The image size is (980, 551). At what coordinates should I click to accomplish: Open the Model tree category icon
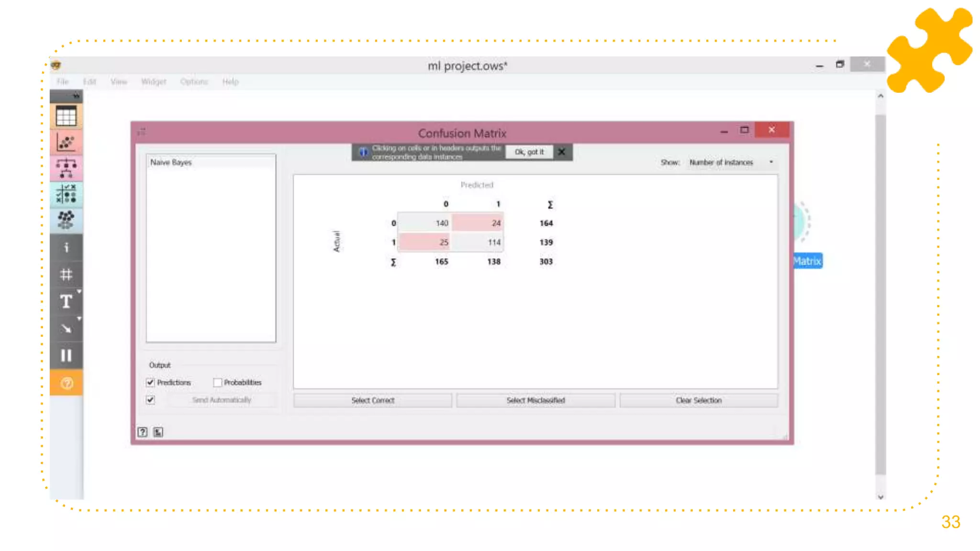pyautogui.click(x=66, y=168)
